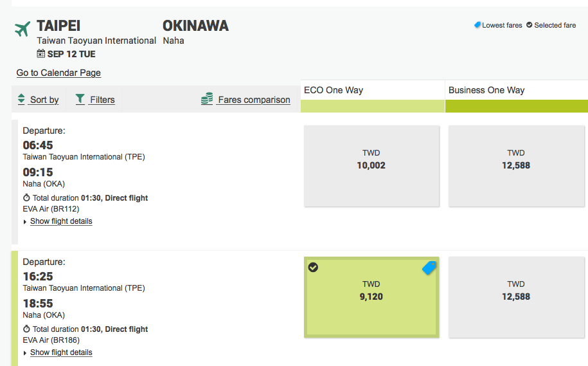The height and width of the screenshot is (366, 588).
Task: Click the Sort by arrows icon
Action: [21, 99]
